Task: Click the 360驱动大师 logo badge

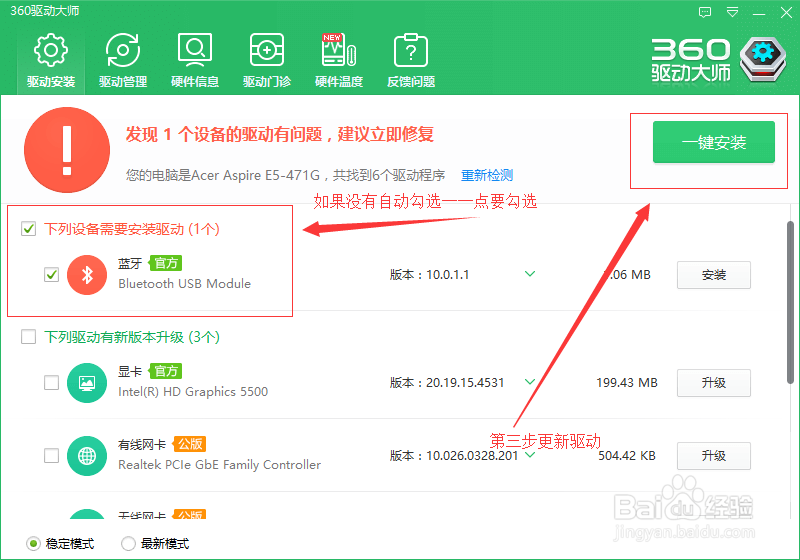Action: point(763,60)
